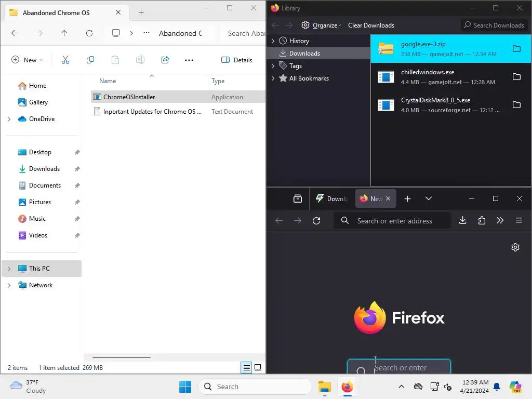Select Inportant Updates for Chrome OS text document
Screen dimensions: 532x399
178,112
